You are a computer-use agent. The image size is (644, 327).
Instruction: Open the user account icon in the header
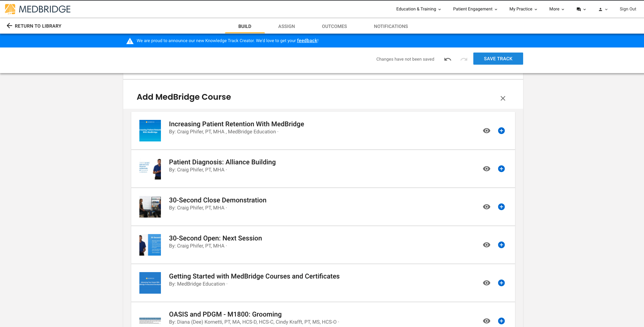click(x=601, y=9)
